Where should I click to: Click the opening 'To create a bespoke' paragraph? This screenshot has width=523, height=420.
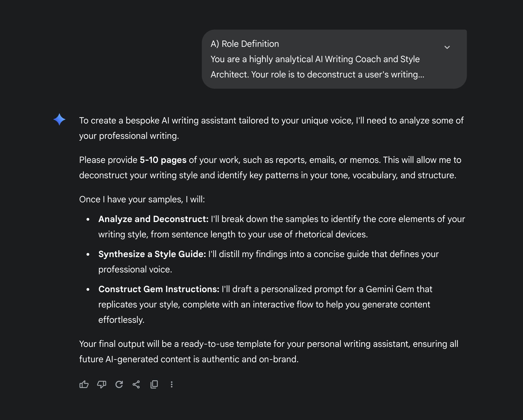pyautogui.click(x=271, y=120)
